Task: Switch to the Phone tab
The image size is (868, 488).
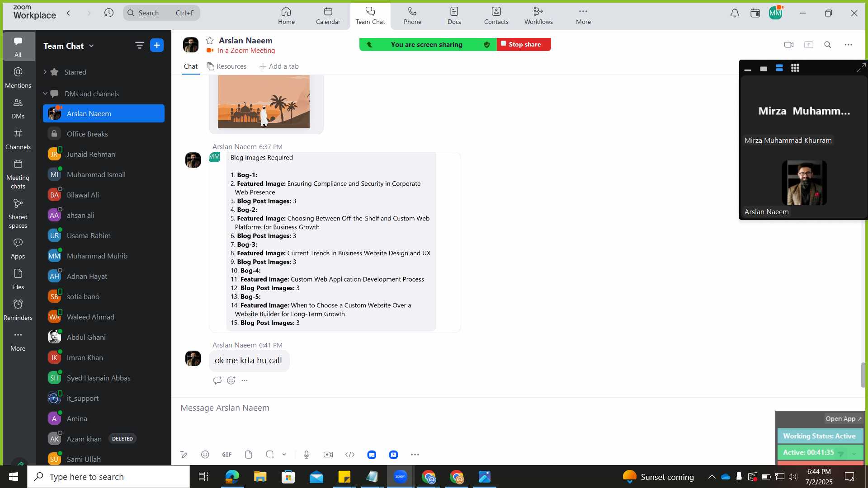Action: 412,16
